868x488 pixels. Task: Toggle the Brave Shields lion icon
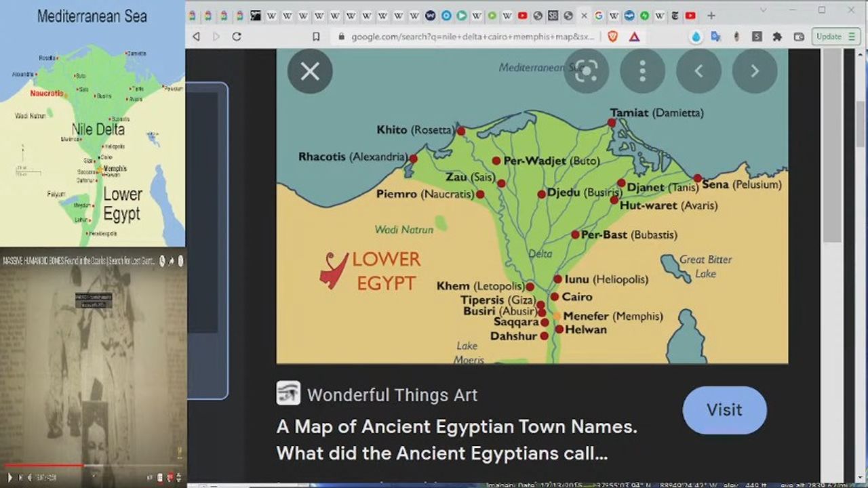point(613,37)
